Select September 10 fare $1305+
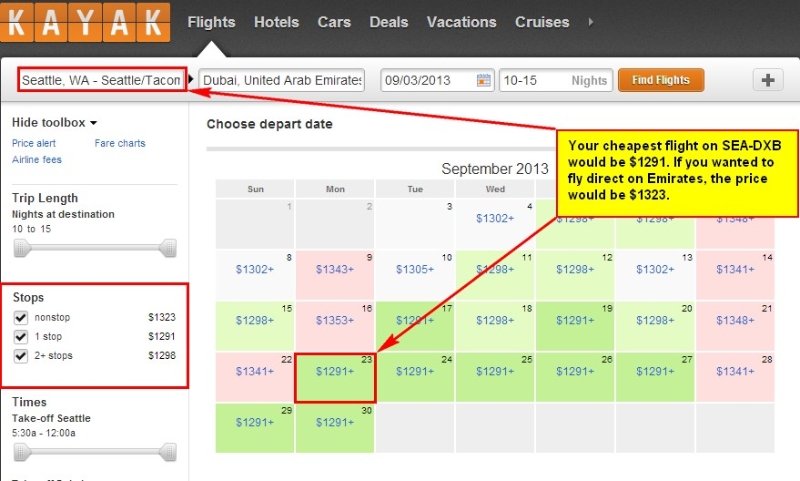The width and height of the screenshot is (800, 481). [415, 269]
